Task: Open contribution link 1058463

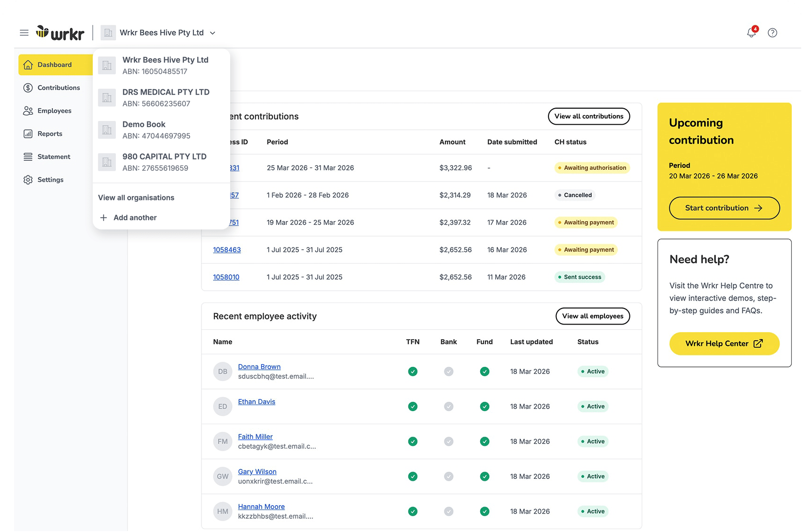Action: point(227,250)
